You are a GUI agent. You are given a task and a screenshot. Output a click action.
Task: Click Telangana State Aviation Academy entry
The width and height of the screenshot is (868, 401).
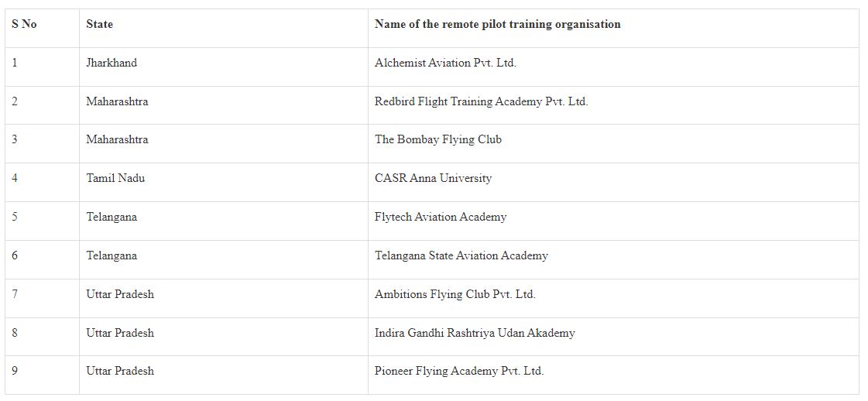coord(461,255)
